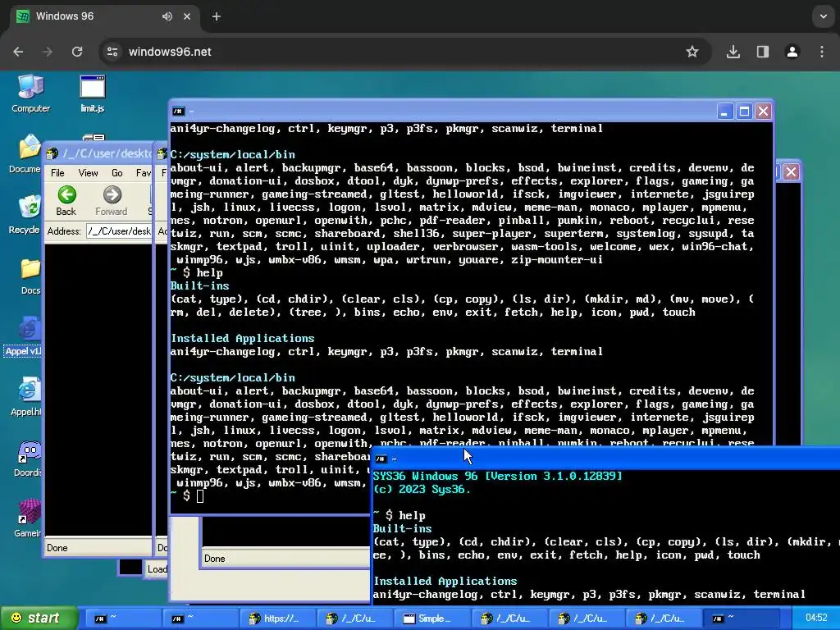Click the green Back arrow in explorer
840x630 pixels.
tap(66, 201)
